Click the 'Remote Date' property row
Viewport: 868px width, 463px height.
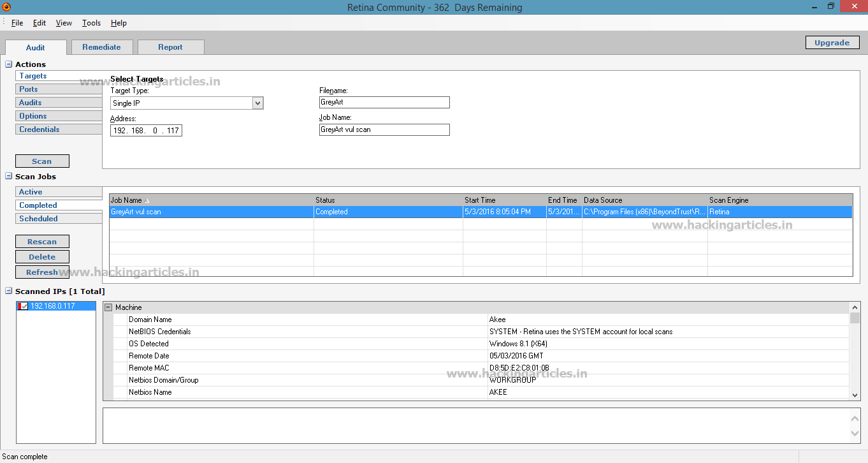481,356
